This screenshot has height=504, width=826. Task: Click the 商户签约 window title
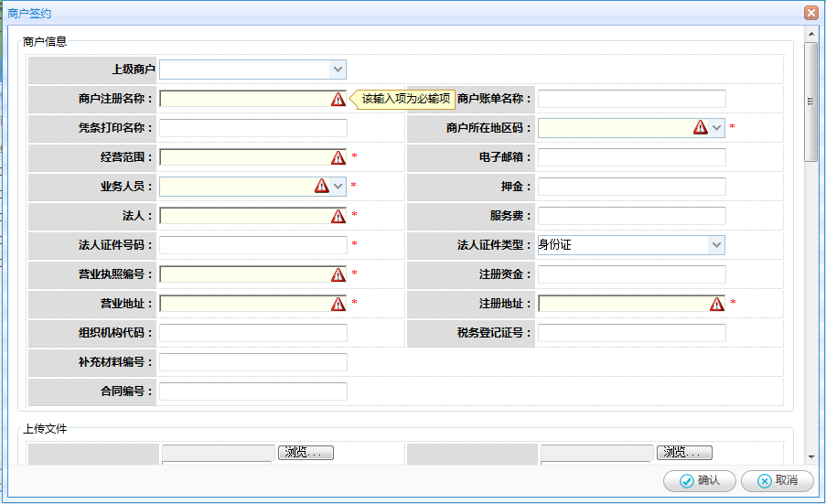[x=29, y=13]
